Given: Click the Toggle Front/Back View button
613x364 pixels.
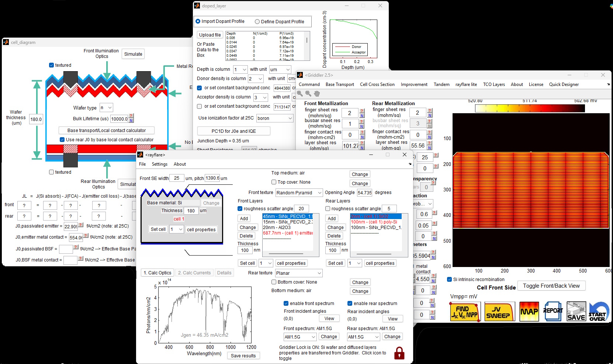Looking at the screenshot, I should click(x=551, y=286).
